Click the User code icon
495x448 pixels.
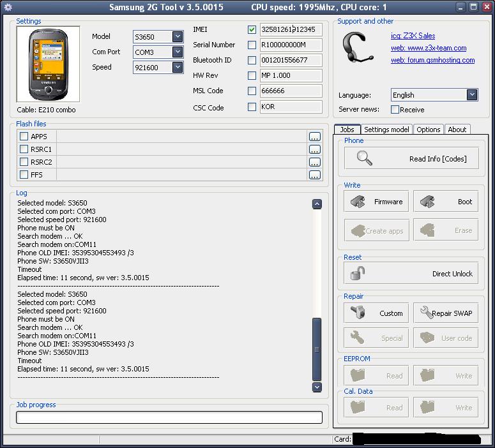pos(427,338)
